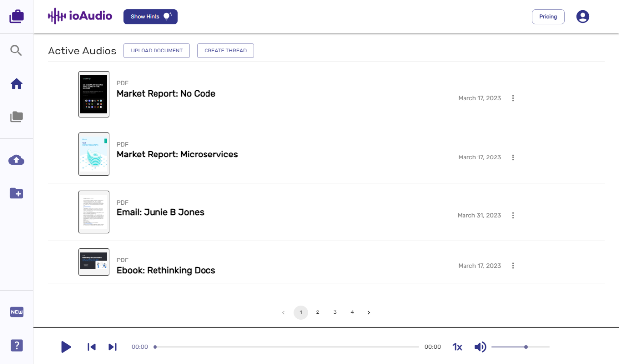Click the next page chevron
619x364 pixels.
(x=369, y=312)
